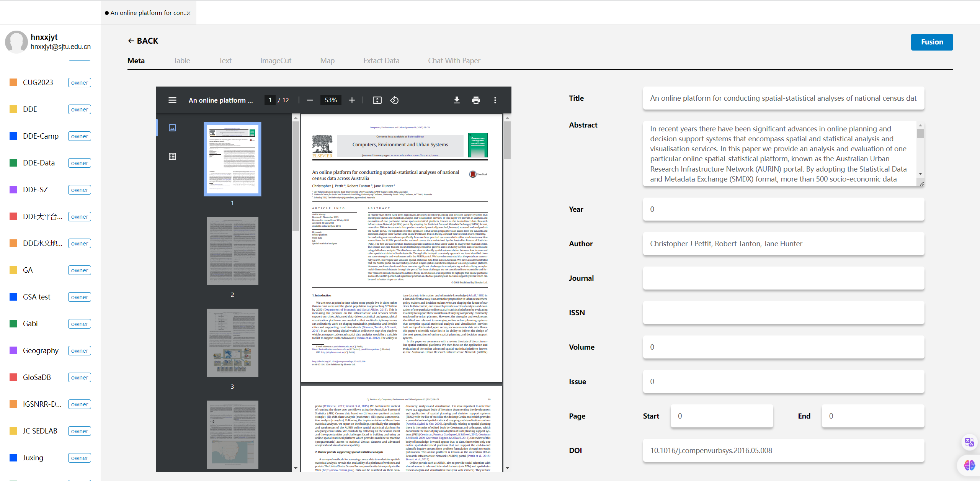The image size is (980, 481).
Task: Open the PDF more actions menu
Action: pos(495,100)
